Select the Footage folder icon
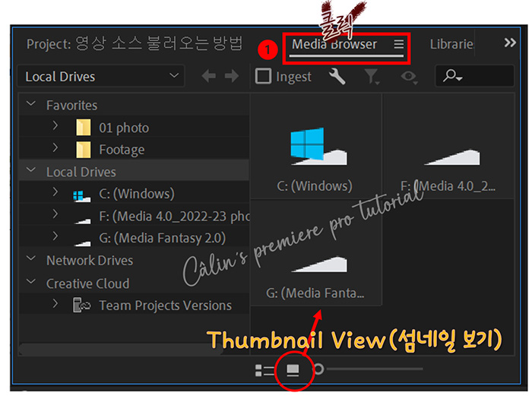Image resolution: width=532 pixels, height=396 pixels. click(83, 150)
